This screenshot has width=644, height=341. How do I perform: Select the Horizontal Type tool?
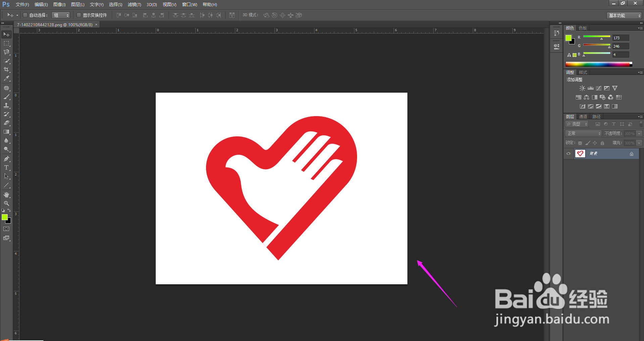tap(6, 167)
